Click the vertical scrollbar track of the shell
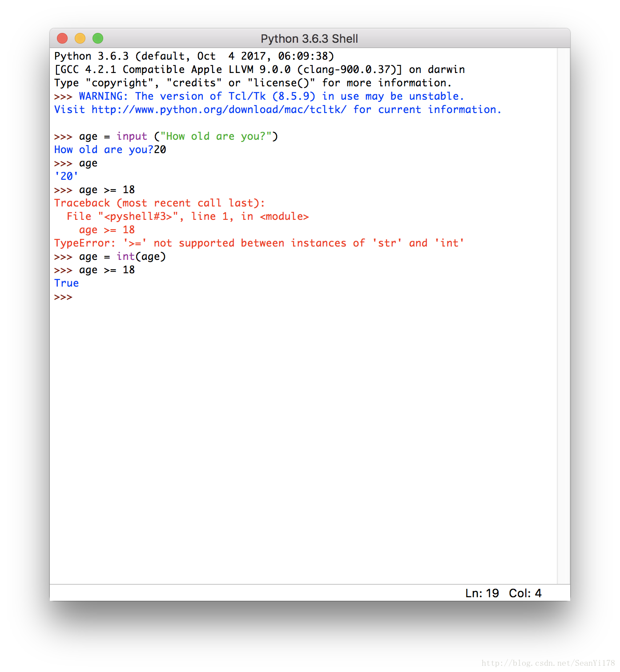The width and height of the screenshot is (620, 672). coord(564,316)
